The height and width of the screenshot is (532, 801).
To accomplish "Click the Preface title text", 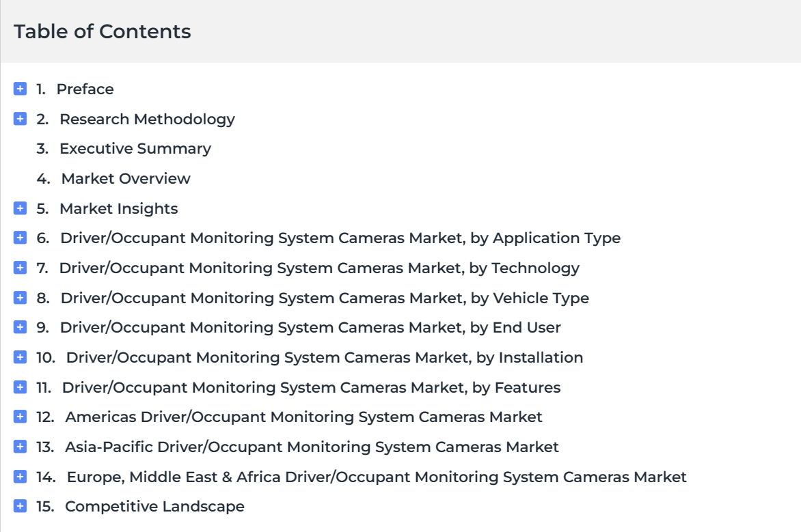I will 85,89.
